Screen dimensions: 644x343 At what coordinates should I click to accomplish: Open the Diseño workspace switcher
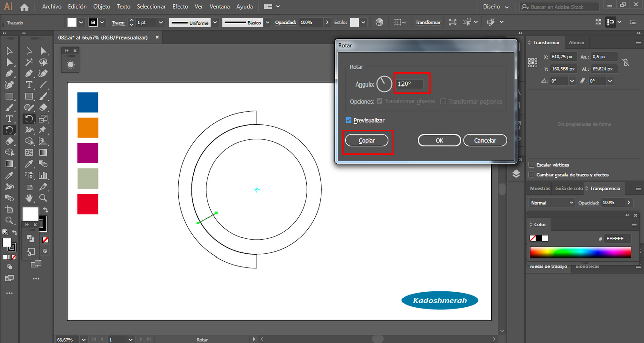click(x=496, y=7)
